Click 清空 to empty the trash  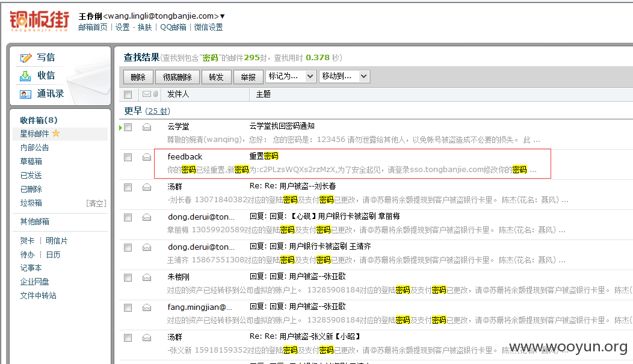coord(96,203)
